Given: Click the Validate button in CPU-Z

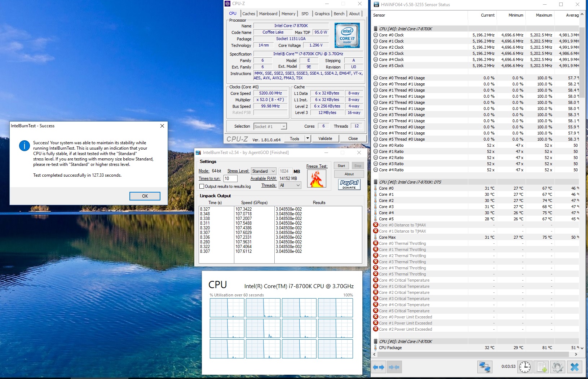Looking at the screenshot, I should 325,138.
